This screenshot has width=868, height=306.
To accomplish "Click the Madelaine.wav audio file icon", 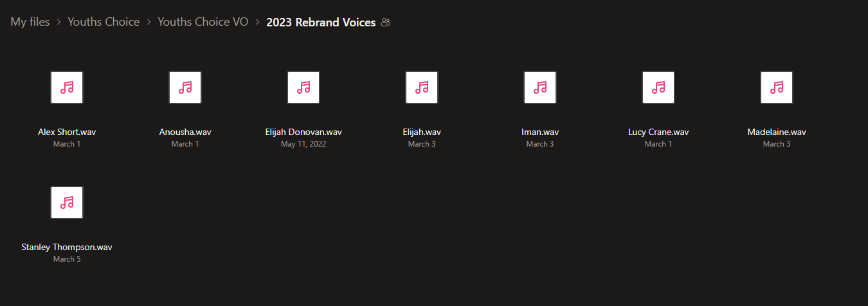I will coord(777,87).
